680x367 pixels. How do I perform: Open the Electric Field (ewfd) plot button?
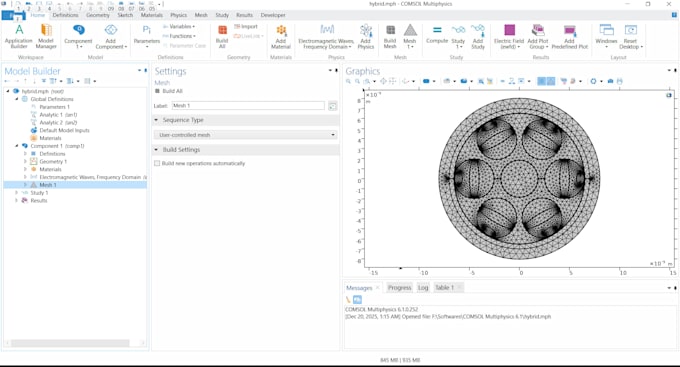[x=509, y=36]
